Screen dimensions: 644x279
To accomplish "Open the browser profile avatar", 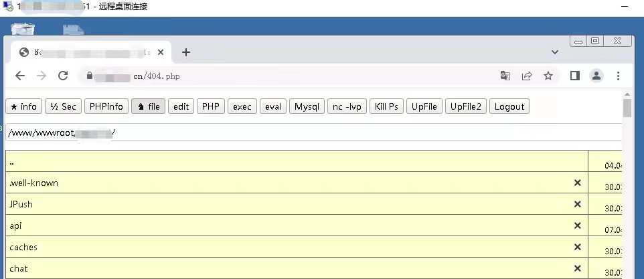I will click(x=596, y=76).
